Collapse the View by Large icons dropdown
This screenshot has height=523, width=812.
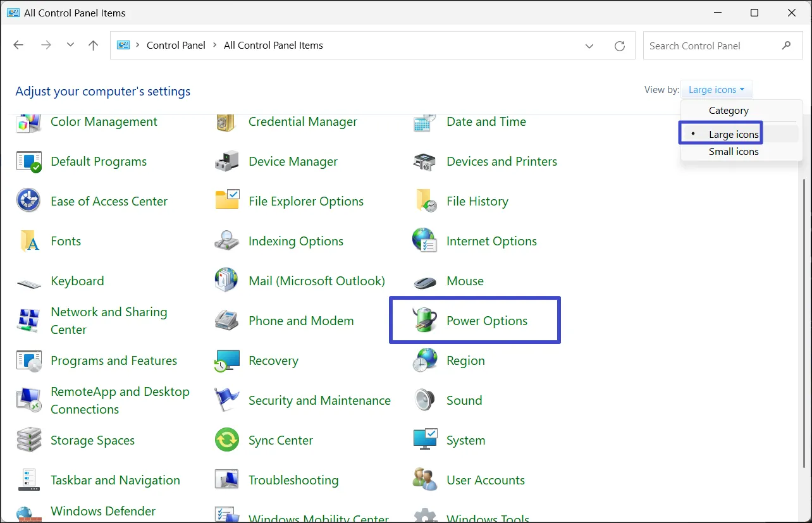(x=716, y=90)
